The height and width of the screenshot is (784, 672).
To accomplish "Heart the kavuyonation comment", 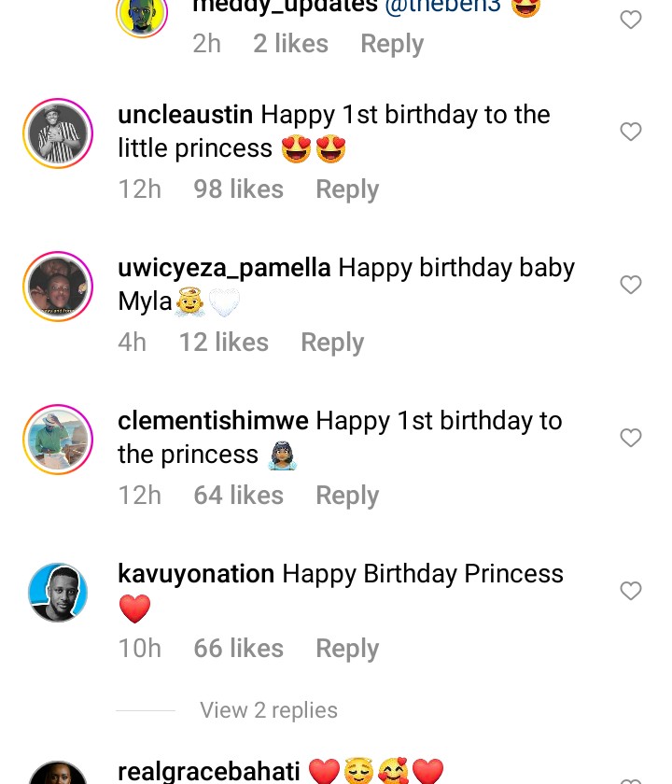I will tap(631, 591).
